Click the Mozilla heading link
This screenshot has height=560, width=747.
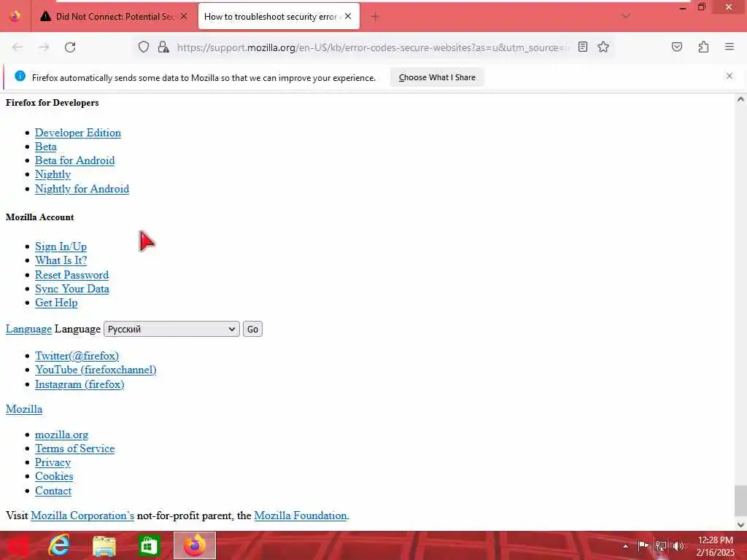24,409
